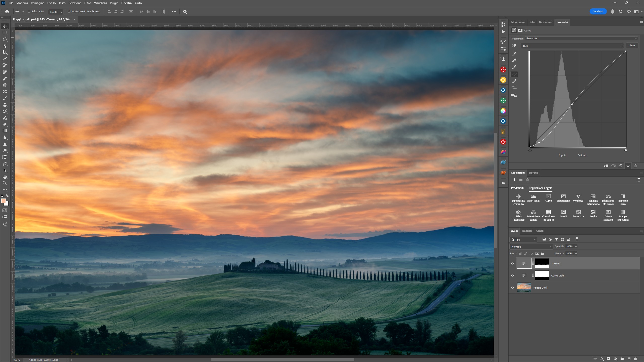Enable Selez. auto checkbox
This screenshot has height=362, width=644.
29,12
